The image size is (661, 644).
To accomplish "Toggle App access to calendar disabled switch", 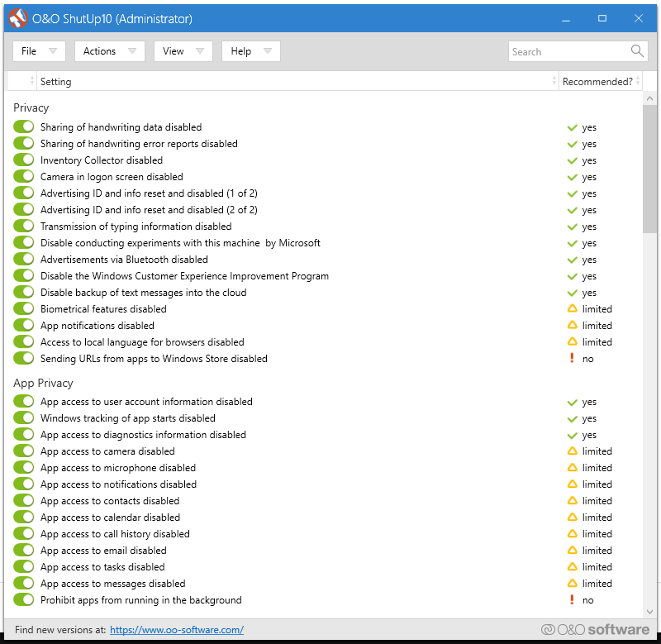I will tap(24, 516).
